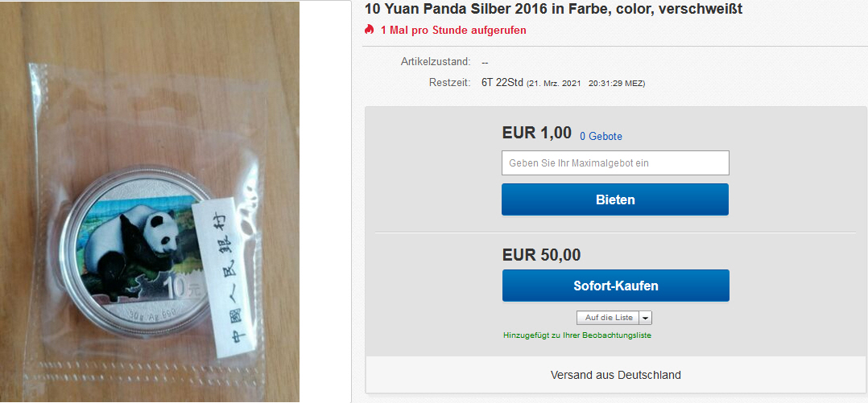Click the red flame icon

click(370, 29)
